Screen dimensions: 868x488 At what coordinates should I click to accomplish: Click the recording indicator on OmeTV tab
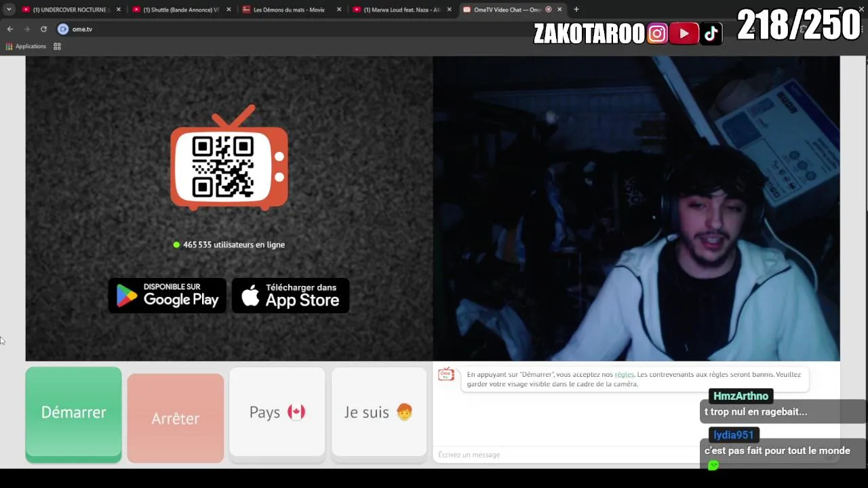(x=549, y=9)
